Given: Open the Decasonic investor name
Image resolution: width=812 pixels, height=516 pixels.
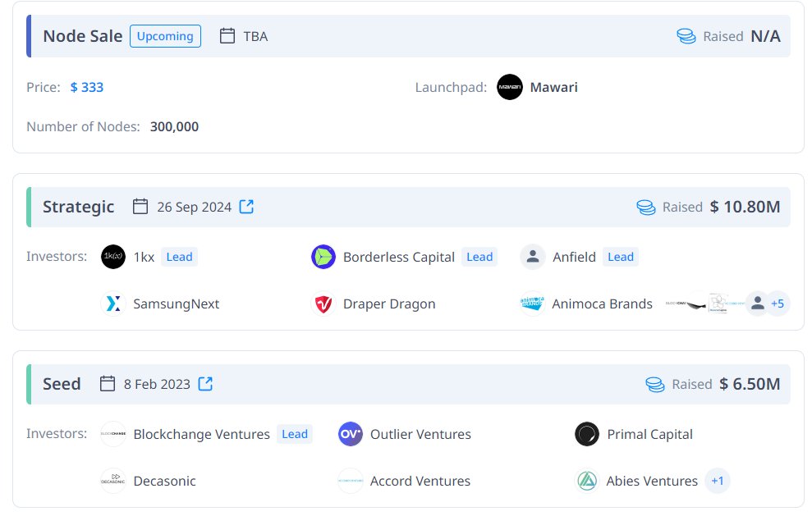Looking at the screenshot, I should click(x=165, y=481).
